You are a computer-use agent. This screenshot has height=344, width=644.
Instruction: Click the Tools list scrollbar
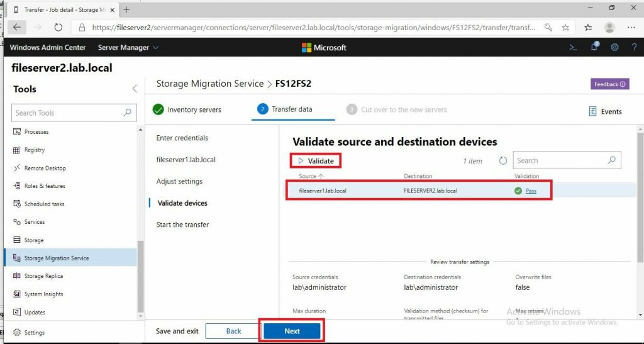tap(140, 277)
